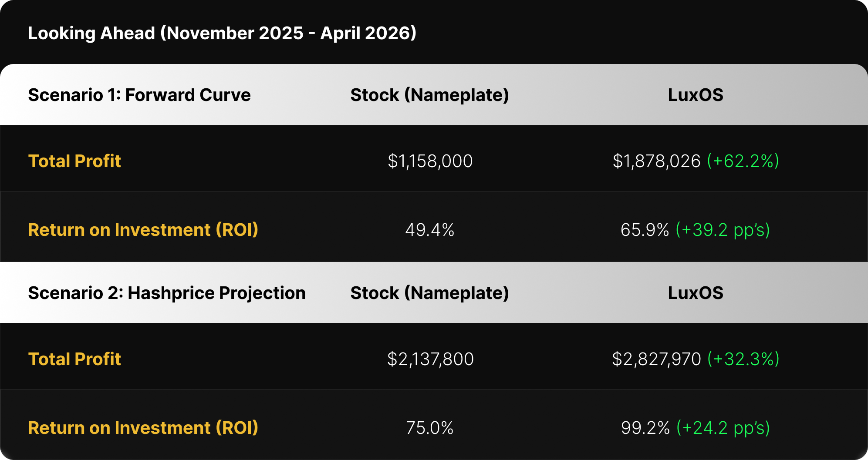Click the green +62.2% profit increase
The width and height of the screenshot is (868, 460).
(x=743, y=161)
